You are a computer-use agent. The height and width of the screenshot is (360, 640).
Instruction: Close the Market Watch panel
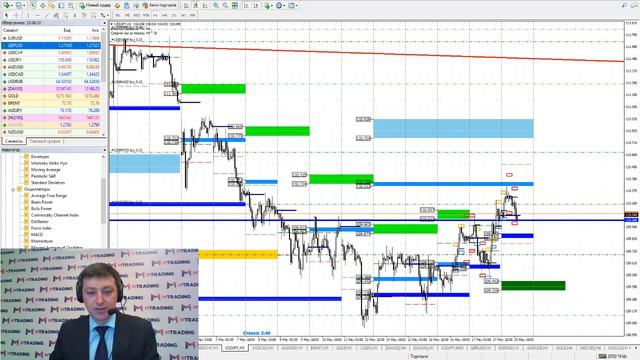coord(104,23)
